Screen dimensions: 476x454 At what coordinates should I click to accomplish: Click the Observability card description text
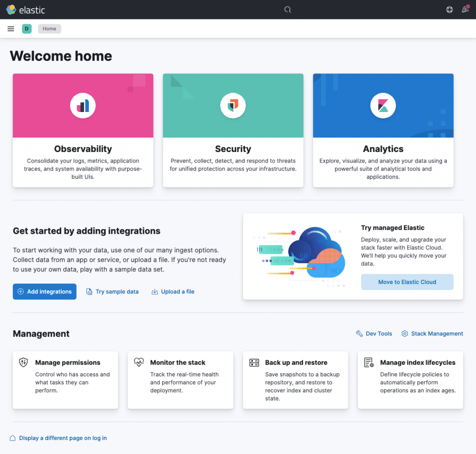83,169
